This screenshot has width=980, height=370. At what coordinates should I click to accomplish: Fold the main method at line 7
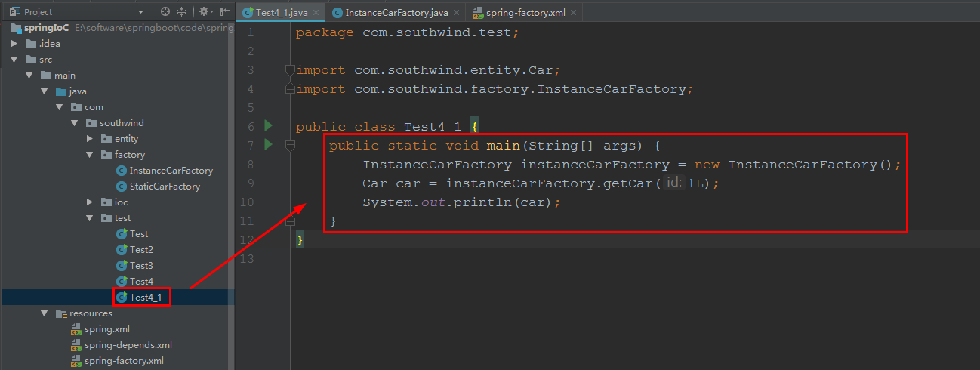[289, 145]
